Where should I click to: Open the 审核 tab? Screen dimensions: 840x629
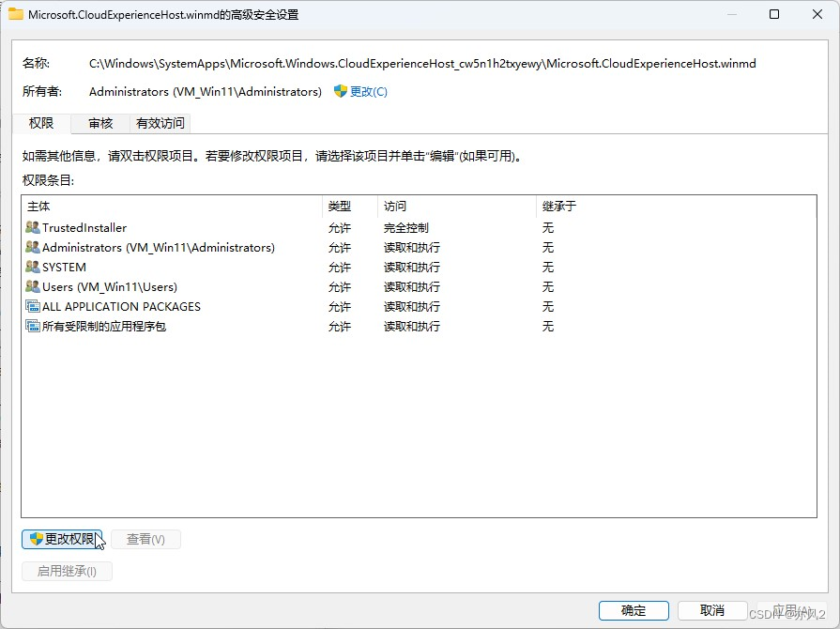100,123
